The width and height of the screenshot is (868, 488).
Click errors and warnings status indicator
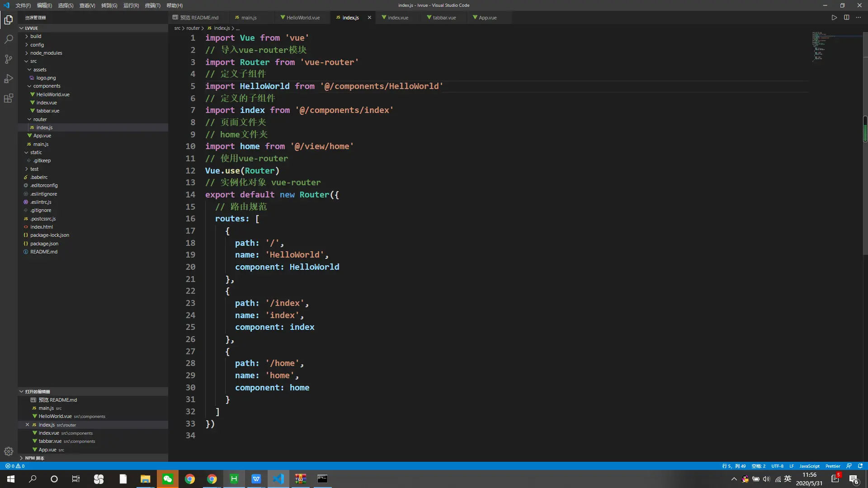click(x=15, y=466)
